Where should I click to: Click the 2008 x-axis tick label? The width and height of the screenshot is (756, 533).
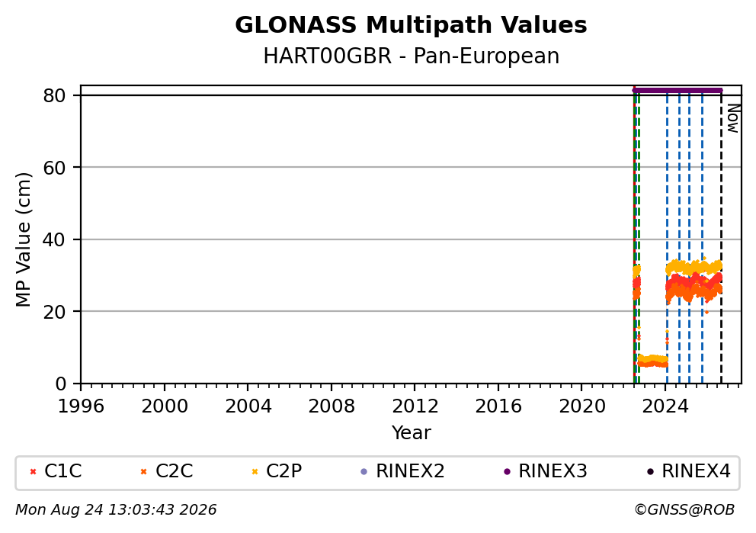(332, 406)
